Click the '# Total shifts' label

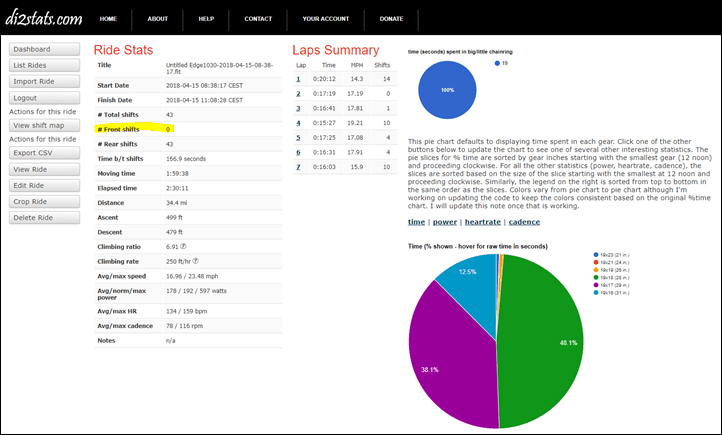[118, 115]
